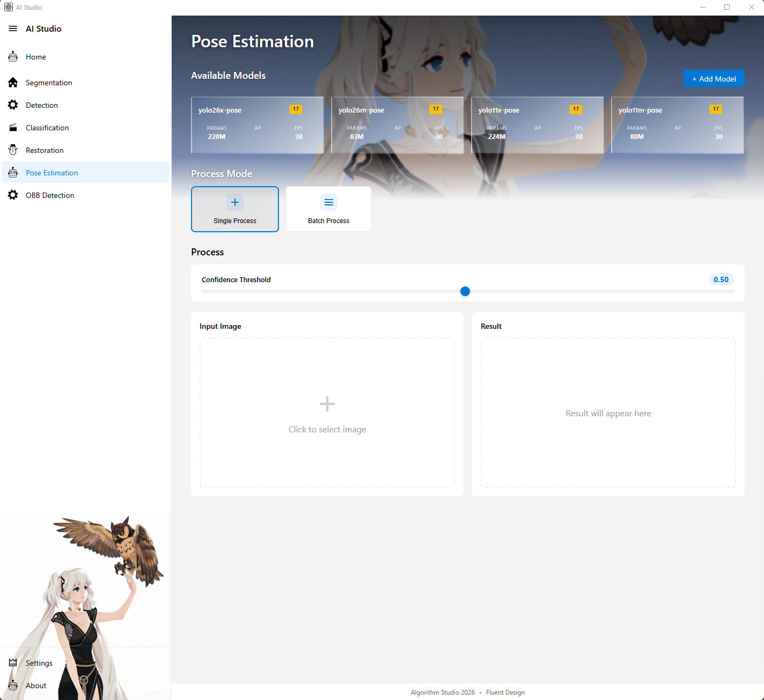
Task: Click the About robot icon
Action: point(13,686)
